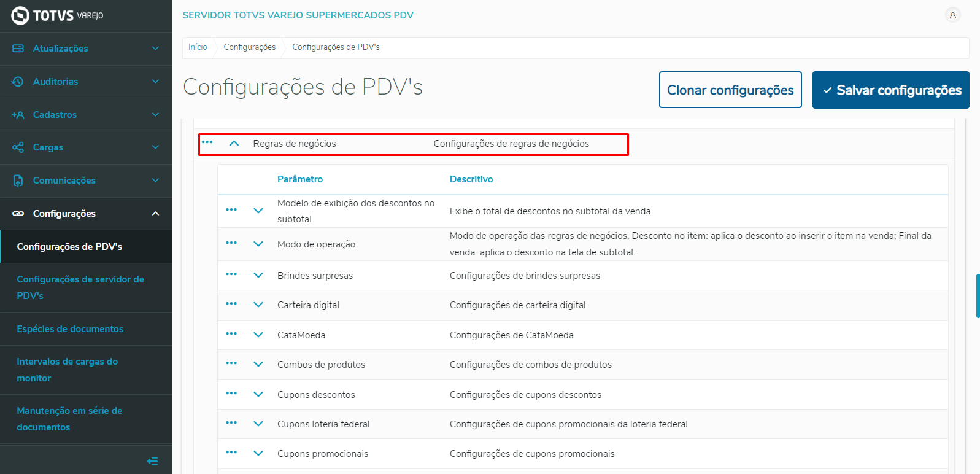This screenshot has height=474, width=980.
Task: Click 'Configurações de brindes surpresas' text
Action: point(525,276)
